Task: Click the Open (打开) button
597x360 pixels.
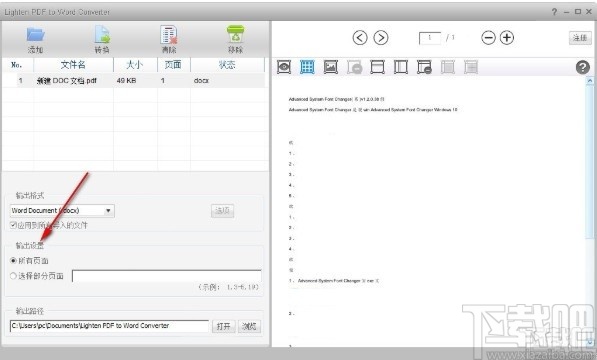Action: (x=223, y=326)
